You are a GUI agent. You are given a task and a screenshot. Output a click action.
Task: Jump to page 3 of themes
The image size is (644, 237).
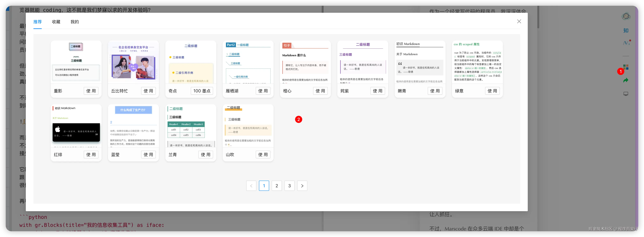point(289,186)
